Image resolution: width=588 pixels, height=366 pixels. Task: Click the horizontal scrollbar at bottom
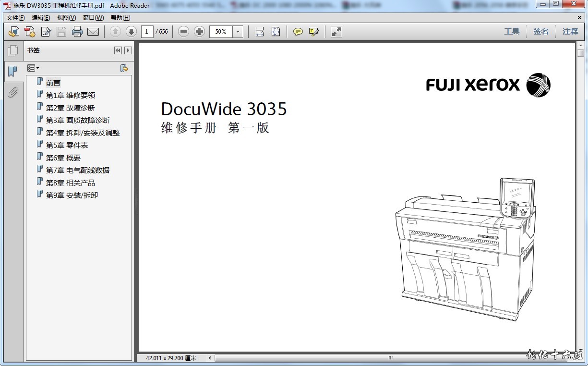tap(390, 358)
